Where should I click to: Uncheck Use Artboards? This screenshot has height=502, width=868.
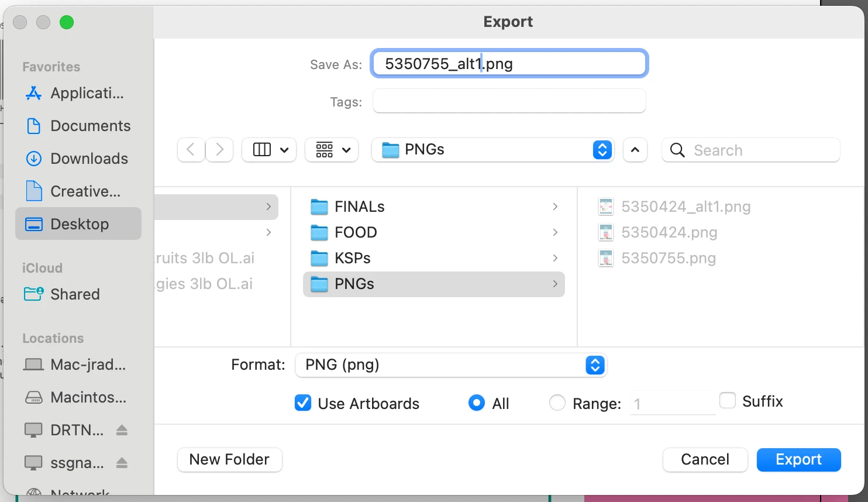tap(303, 403)
